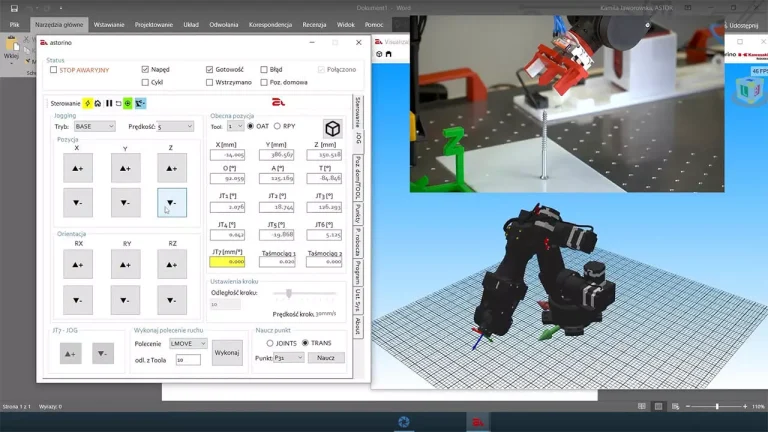Click the 3D cube view icon
The width and height of the screenshot is (768, 432).
(332, 128)
